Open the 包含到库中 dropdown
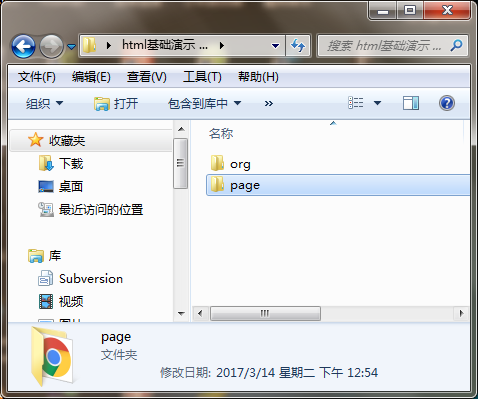The width and height of the screenshot is (478, 399). pyautogui.click(x=204, y=103)
